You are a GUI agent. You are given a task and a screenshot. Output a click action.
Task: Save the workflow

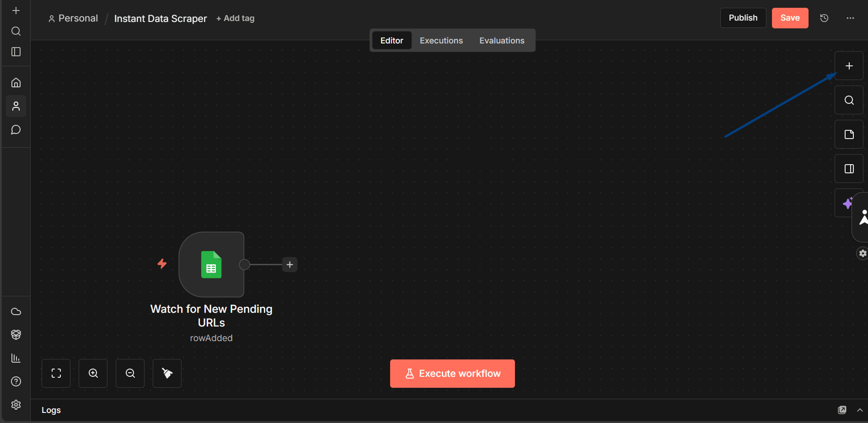[790, 18]
